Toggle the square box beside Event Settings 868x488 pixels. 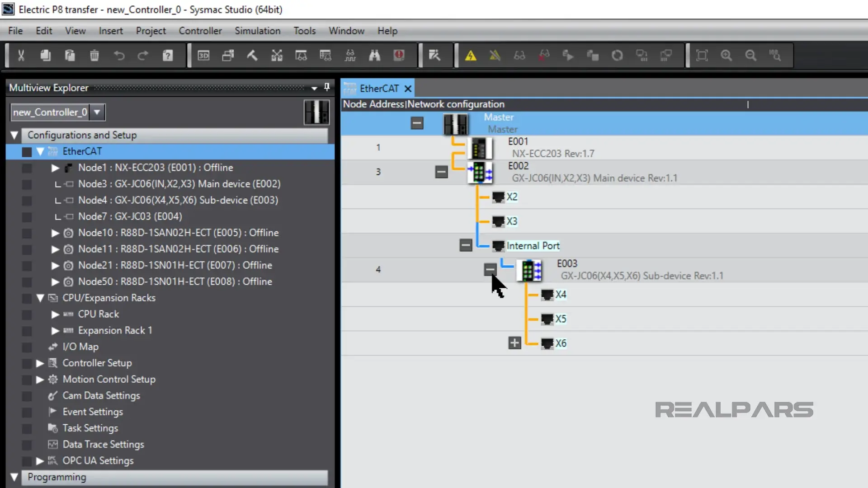pyautogui.click(x=27, y=412)
